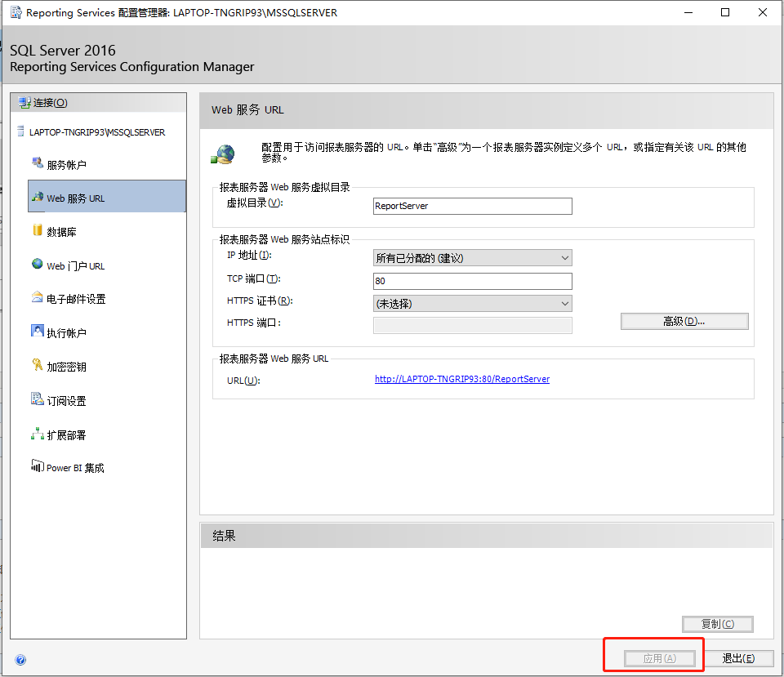784x677 pixels.
Task: Open the 服务帐户 page
Action: click(66, 165)
